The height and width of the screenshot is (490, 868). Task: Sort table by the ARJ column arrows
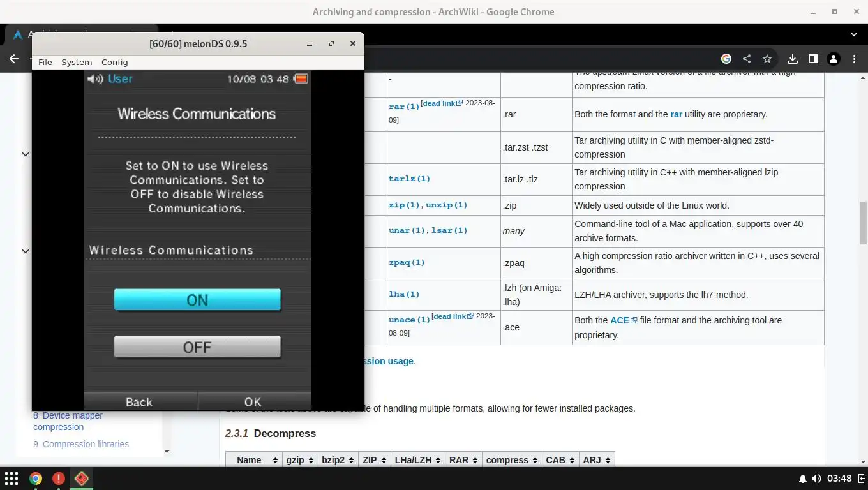tap(608, 460)
